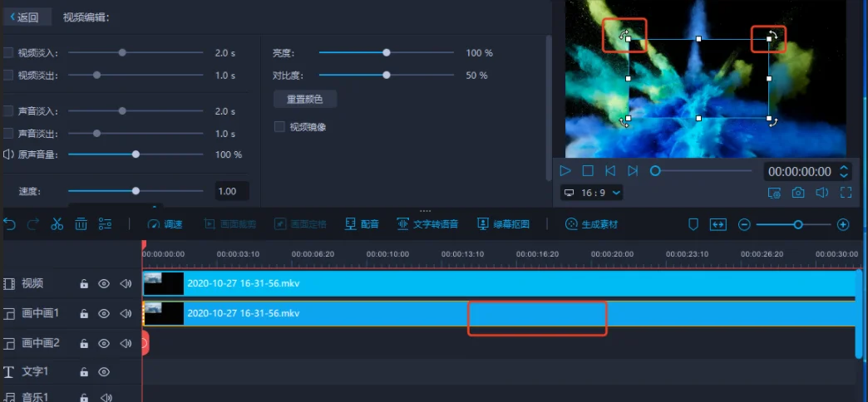Image resolution: width=868 pixels, height=402 pixels.
Task: Open the preview quality settings icon
Action: (x=774, y=193)
